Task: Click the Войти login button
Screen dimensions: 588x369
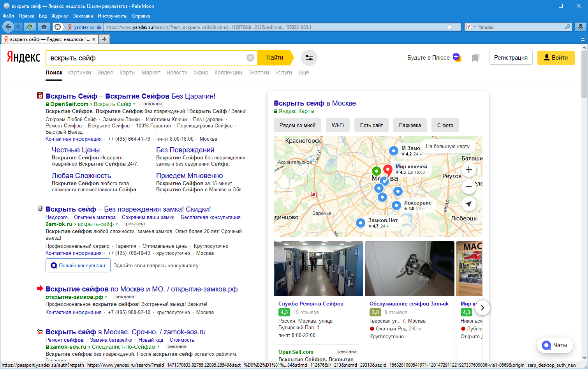Action: (556, 58)
